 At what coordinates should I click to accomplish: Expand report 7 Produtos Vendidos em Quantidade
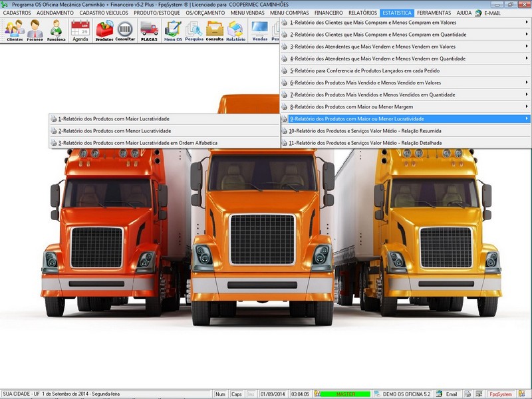406,94
